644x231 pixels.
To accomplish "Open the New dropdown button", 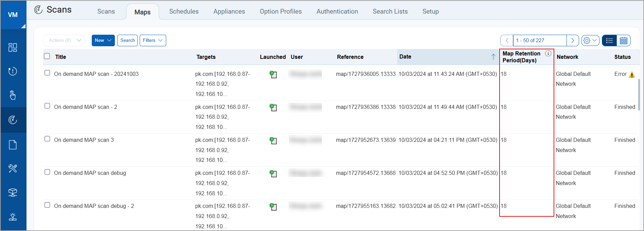I will (103, 40).
